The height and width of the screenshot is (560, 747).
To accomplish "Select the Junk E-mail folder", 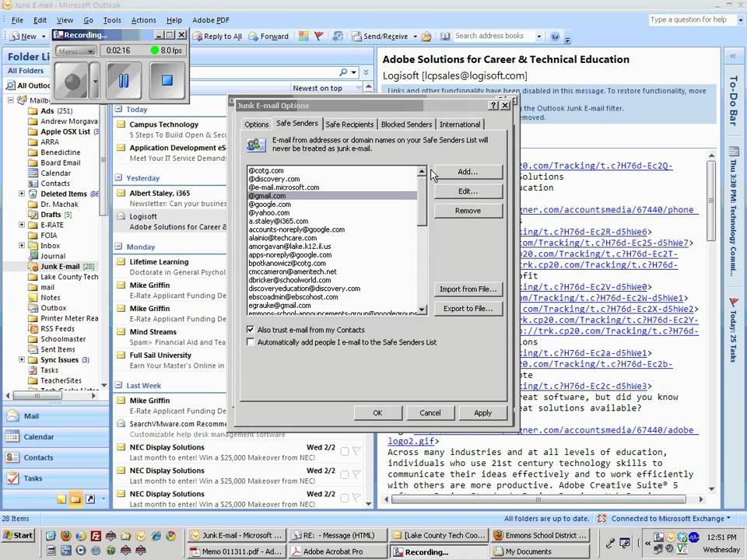I will (60, 267).
